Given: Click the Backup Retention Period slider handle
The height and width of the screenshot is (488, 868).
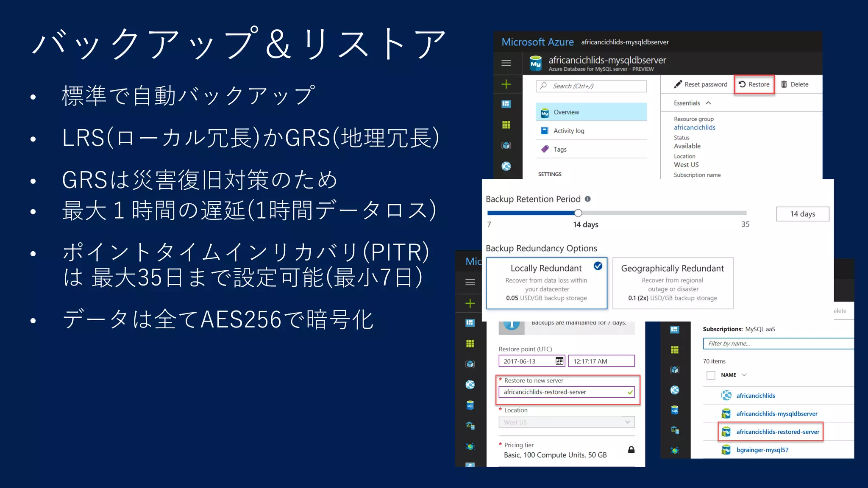Looking at the screenshot, I should [x=578, y=213].
